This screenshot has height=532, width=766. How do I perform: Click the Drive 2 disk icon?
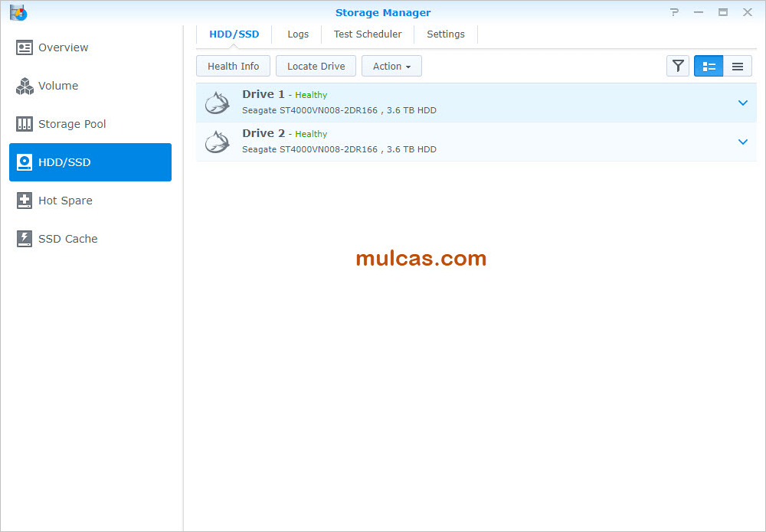218,142
